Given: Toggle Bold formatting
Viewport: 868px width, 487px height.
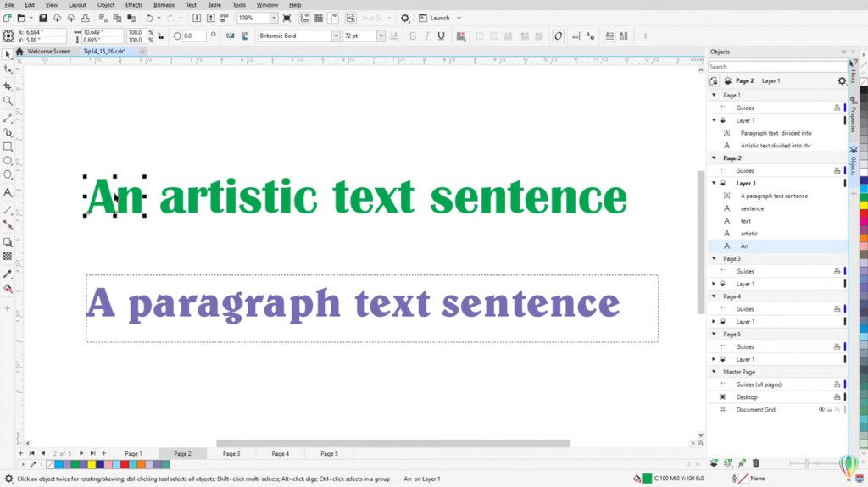Looking at the screenshot, I should pos(413,36).
